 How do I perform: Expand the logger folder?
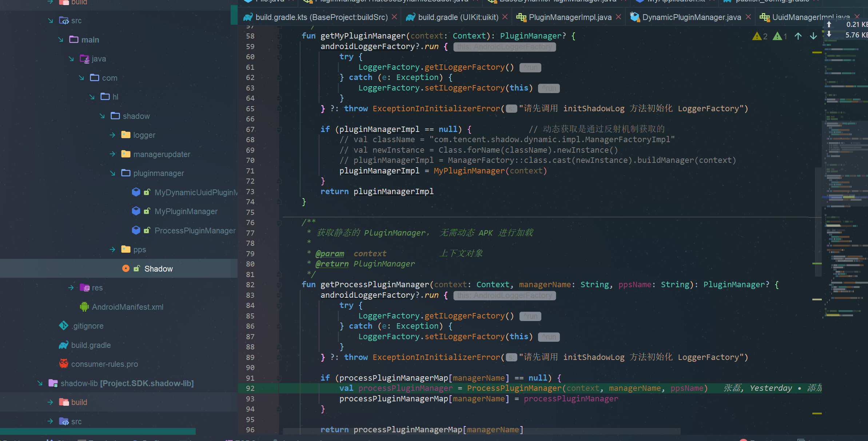[x=112, y=135]
